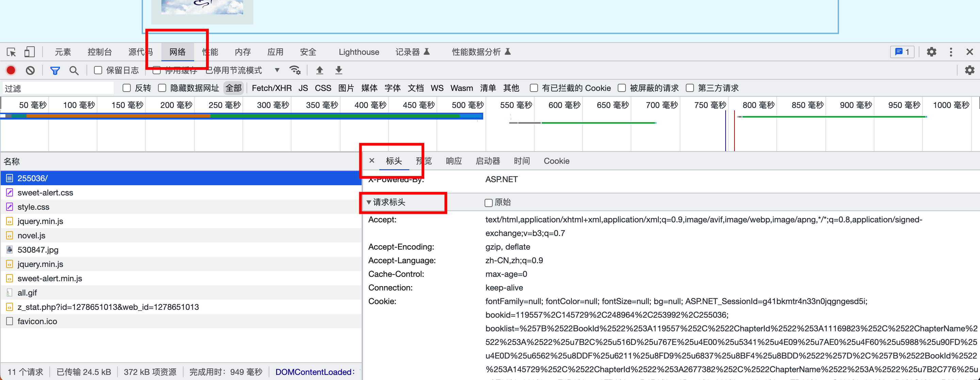Screen dimensions: 980x380
Task: Select sweet-alert.css request in list
Action: coord(45,193)
